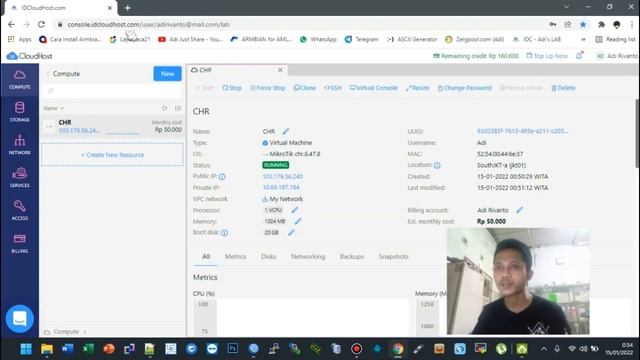Click the CloudHost logo
This screenshot has height=360, width=640.
(29, 56)
